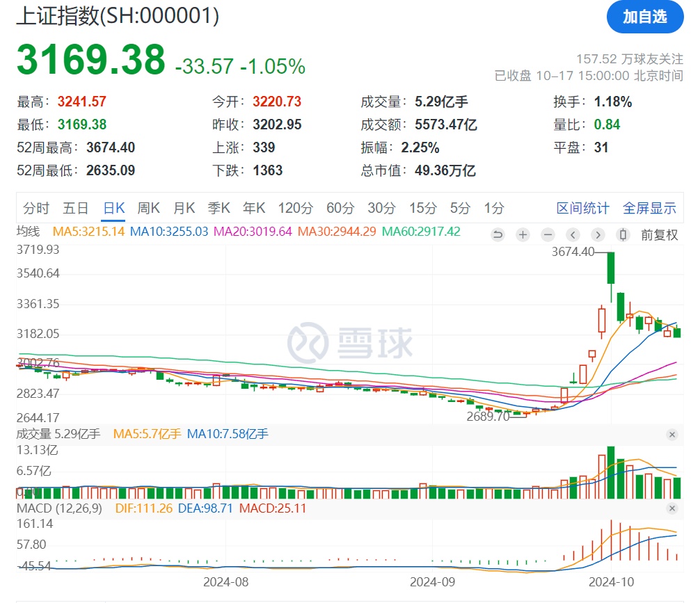Open the 前复权 price adjustment dropdown
Viewport: 700px width, 603px height.
659,235
